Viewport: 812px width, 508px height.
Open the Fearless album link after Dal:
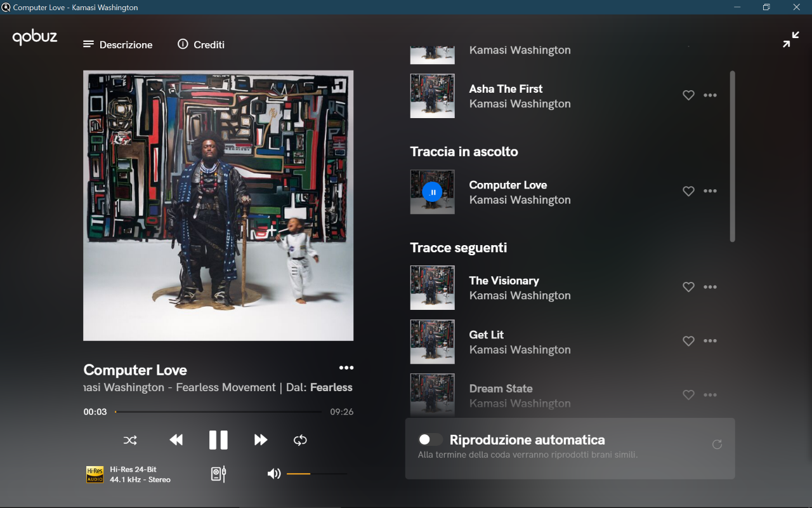331,387
